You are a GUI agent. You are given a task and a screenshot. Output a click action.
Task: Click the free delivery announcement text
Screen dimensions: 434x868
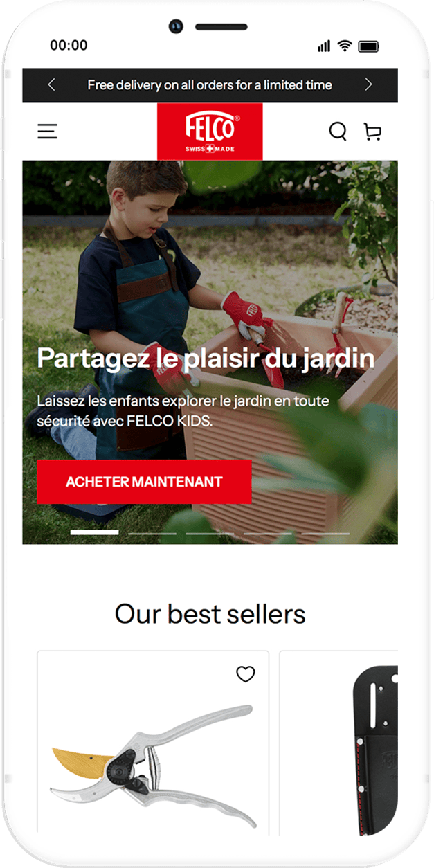[x=210, y=85]
